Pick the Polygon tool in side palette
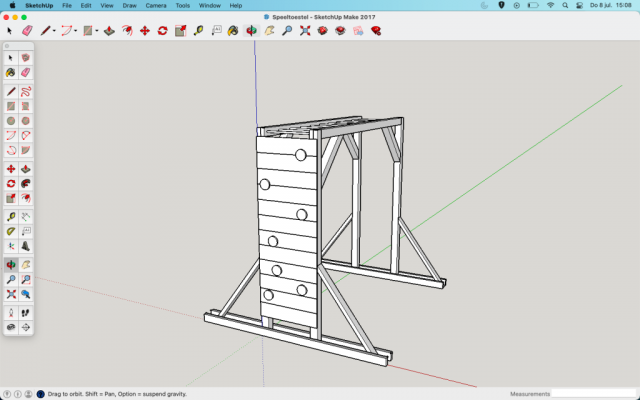The height and width of the screenshot is (400, 640). tap(26, 121)
